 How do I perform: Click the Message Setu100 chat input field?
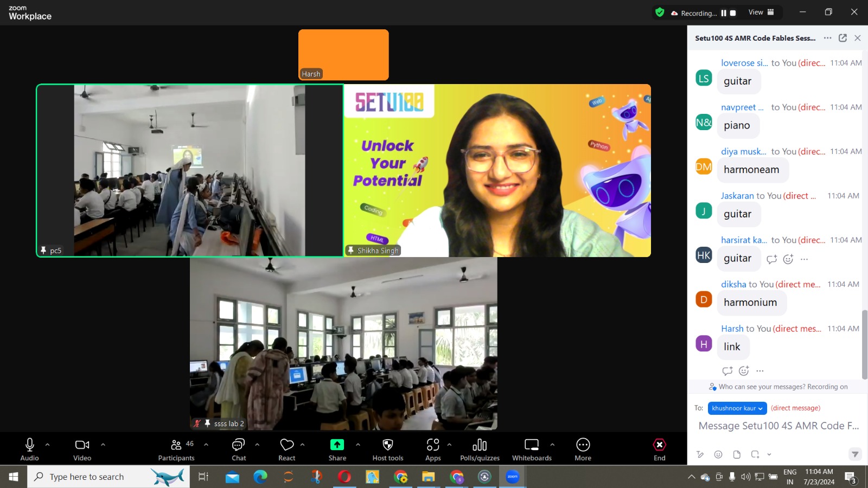[x=778, y=426]
